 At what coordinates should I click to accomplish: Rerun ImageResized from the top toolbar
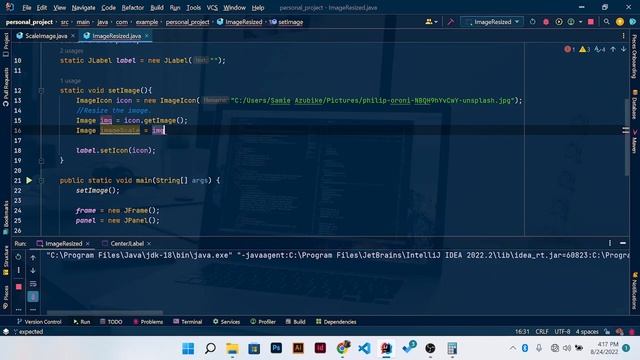coord(533,22)
